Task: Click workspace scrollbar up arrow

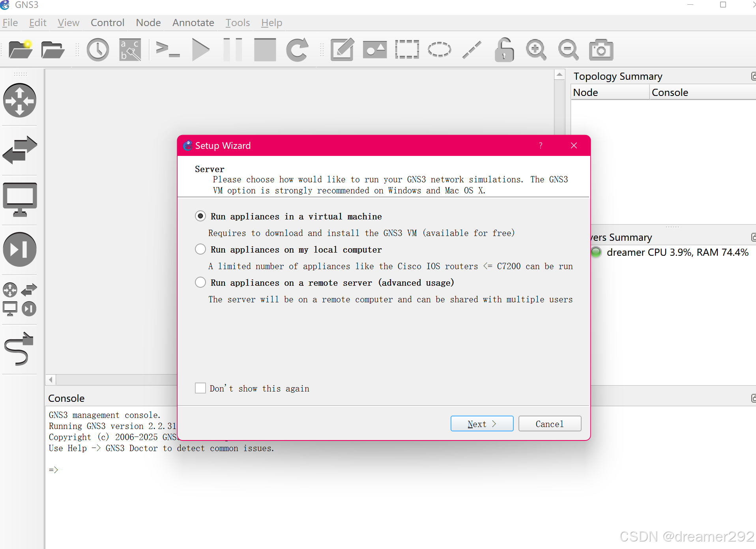Action: click(x=560, y=75)
